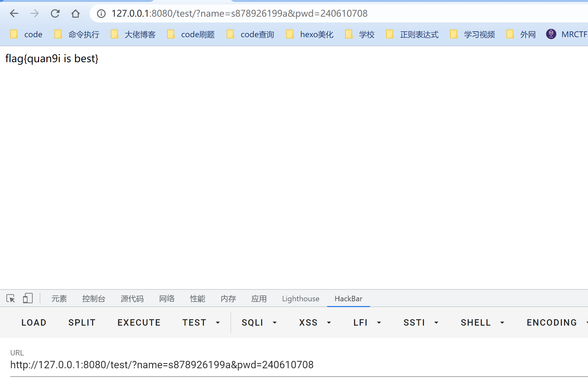The image size is (588, 383).
Task: Open the '学校' bookmark folder
Action: [359, 34]
